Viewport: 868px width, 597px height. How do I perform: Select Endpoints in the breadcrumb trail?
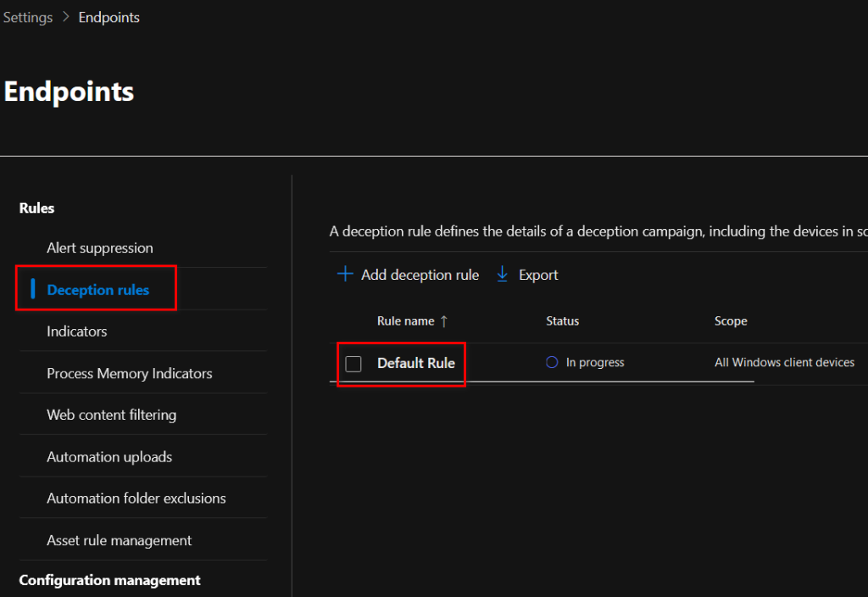(109, 18)
